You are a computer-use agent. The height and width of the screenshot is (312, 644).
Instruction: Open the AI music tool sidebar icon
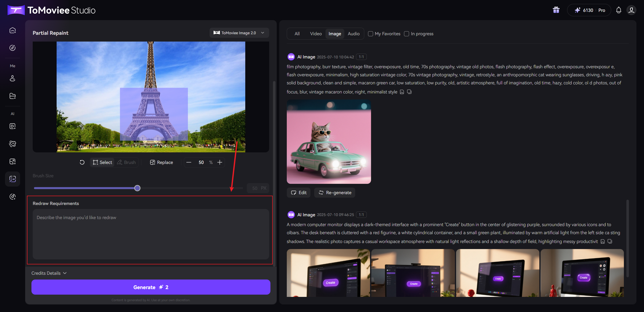coord(13,197)
